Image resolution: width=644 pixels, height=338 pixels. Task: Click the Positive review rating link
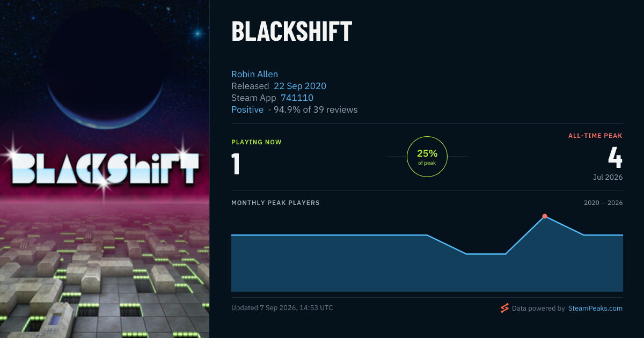pyautogui.click(x=247, y=109)
